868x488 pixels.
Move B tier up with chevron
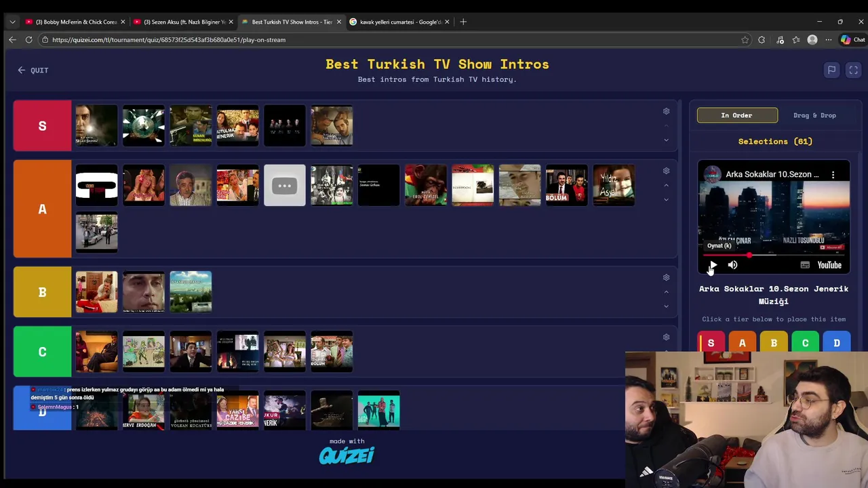(666, 291)
